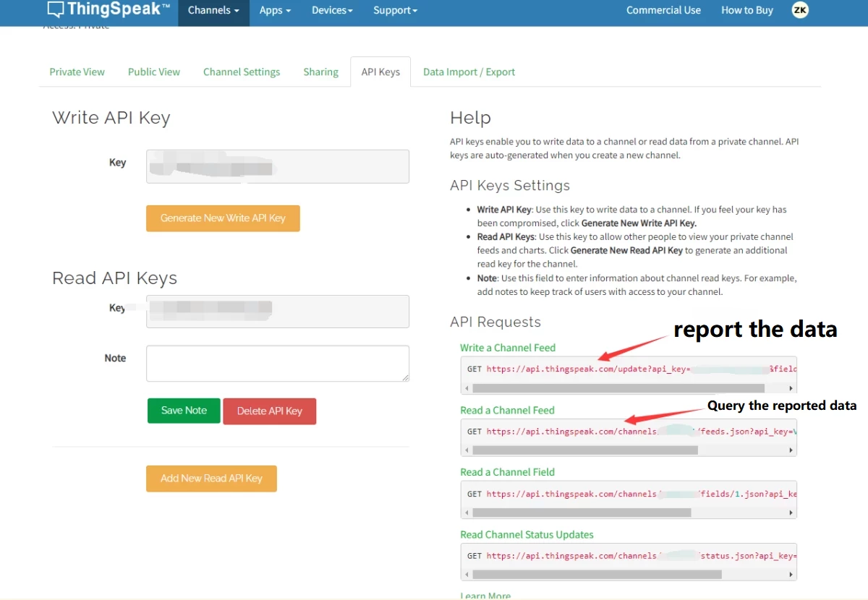Click right scroll arrow in Read Channel Status Updates box
Viewport: 868px width, 600px height.
pyautogui.click(x=791, y=575)
